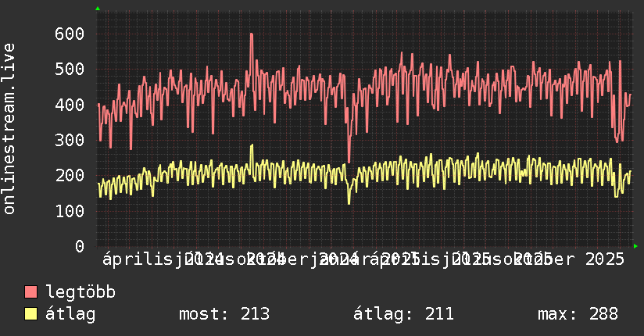This screenshot has width=644, height=336.
Task: Click the 200 y-axis label
Action: click(x=70, y=175)
